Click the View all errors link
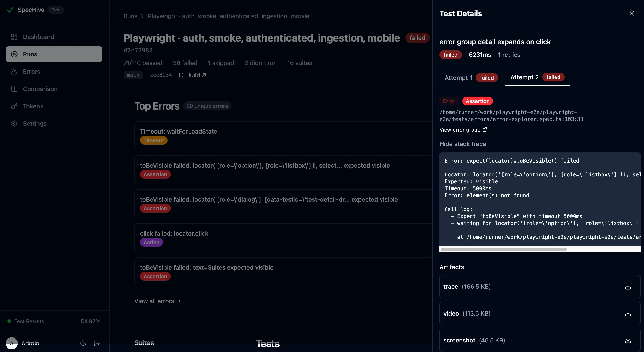The height and width of the screenshot is (352, 644). [158, 301]
